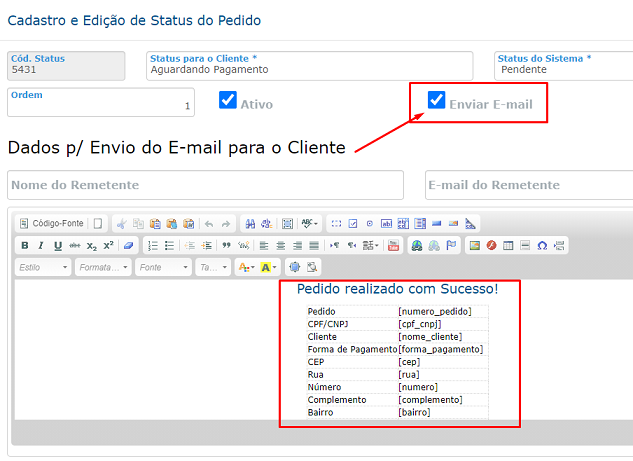633x461 pixels.
Task: Open the text color picker
Action: [246, 267]
